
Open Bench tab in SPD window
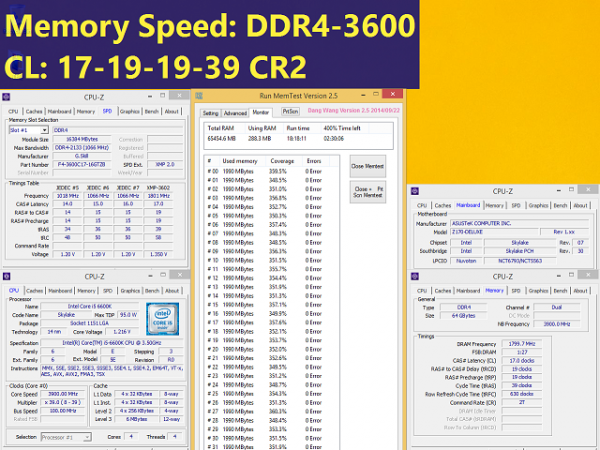click(152, 111)
